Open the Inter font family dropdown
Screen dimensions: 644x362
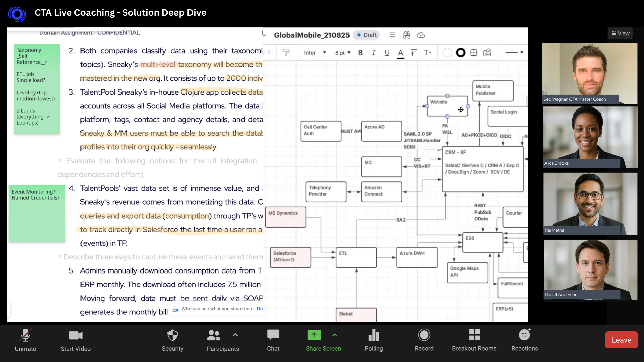(315, 53)
